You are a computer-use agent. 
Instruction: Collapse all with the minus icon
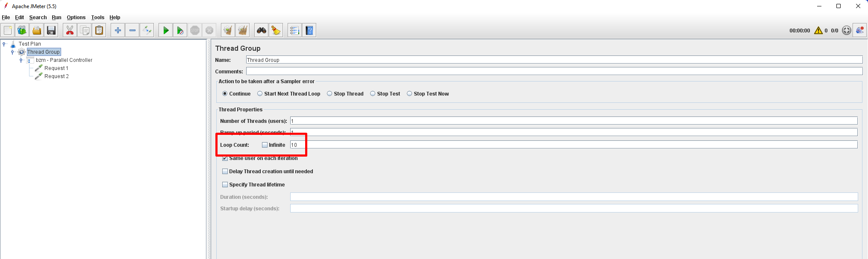[132, 30]
